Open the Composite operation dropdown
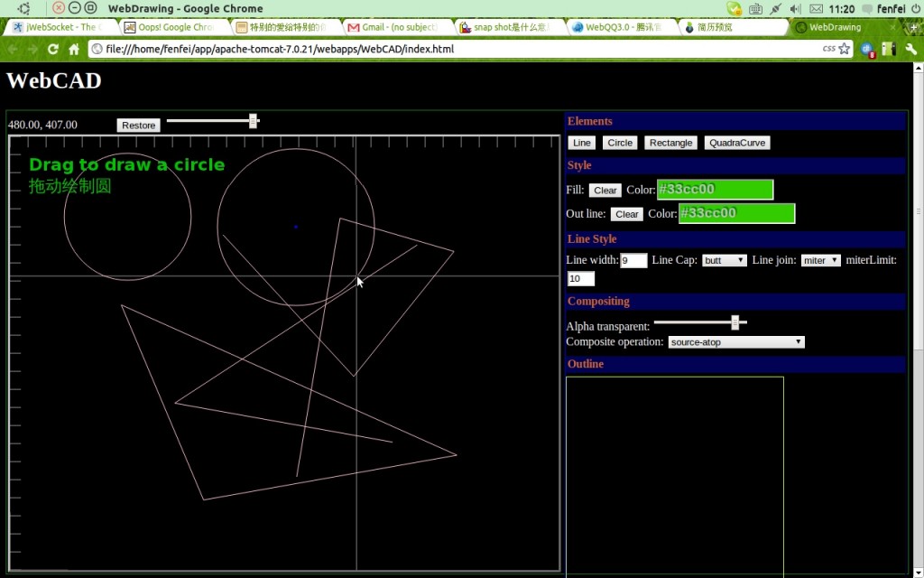924x578 pixels. coord(733,341)
